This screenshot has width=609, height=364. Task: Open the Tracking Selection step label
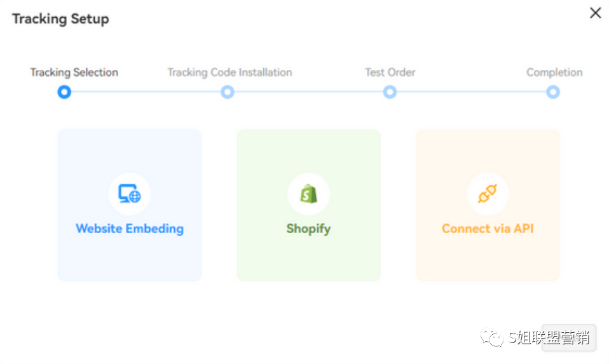74,72
